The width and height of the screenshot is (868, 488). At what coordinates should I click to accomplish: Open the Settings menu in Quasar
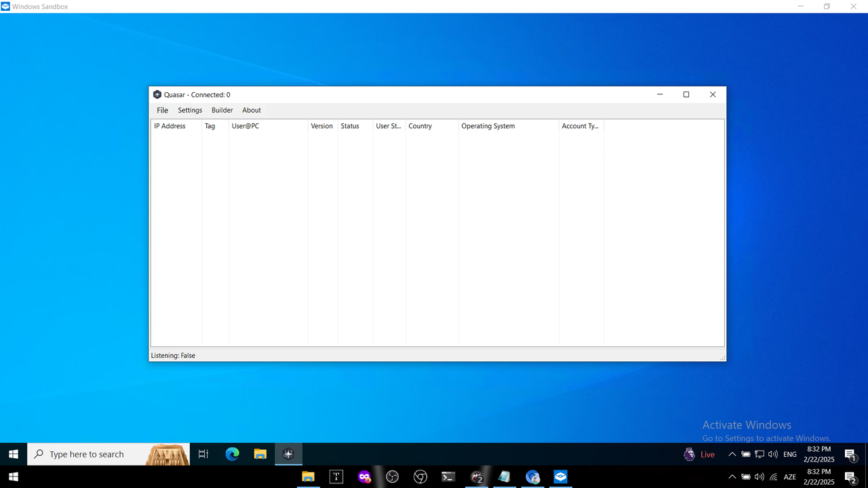click(x=190, y=110)
